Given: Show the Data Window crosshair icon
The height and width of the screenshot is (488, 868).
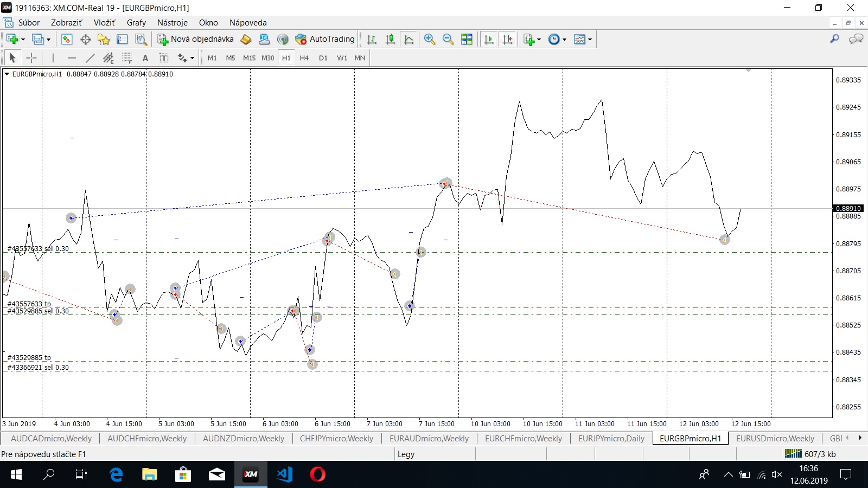Looking at the screenshot, I should tap(85, 39).
